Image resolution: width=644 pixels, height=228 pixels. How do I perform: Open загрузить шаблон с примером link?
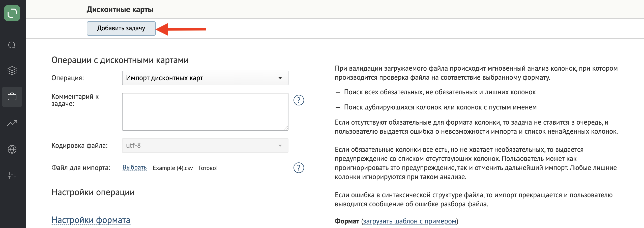coord(410,221)
